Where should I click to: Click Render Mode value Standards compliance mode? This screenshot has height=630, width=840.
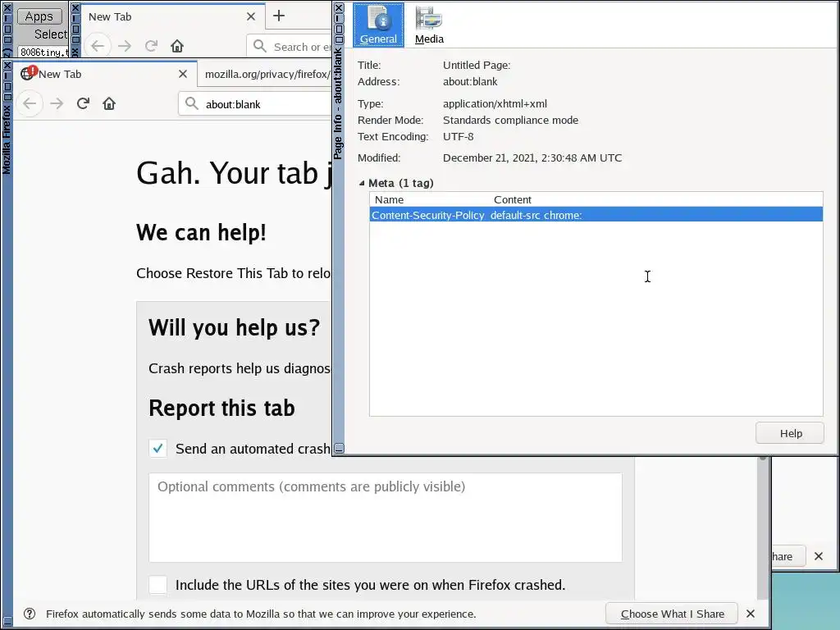pyautogui.click(x=510, y=120)
